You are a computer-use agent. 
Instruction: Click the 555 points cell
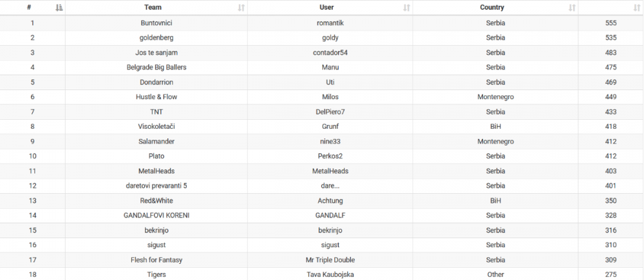[x=611, y=23]
